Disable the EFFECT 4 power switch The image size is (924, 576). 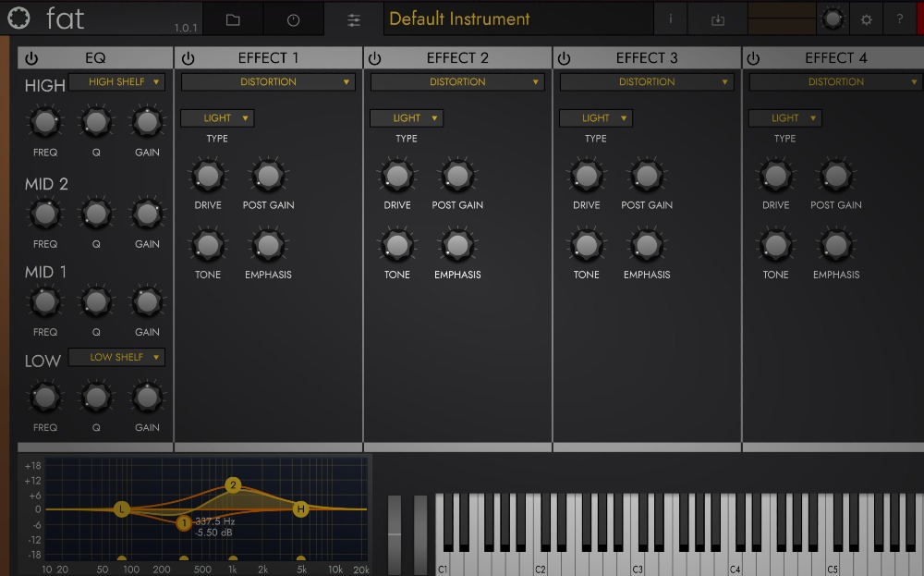click(753, 57)
